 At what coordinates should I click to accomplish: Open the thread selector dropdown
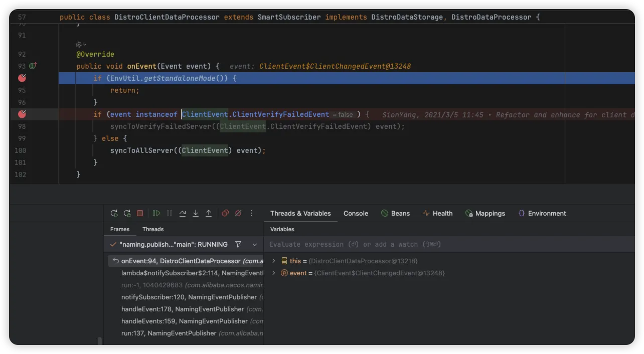click(x=255, y=244)
